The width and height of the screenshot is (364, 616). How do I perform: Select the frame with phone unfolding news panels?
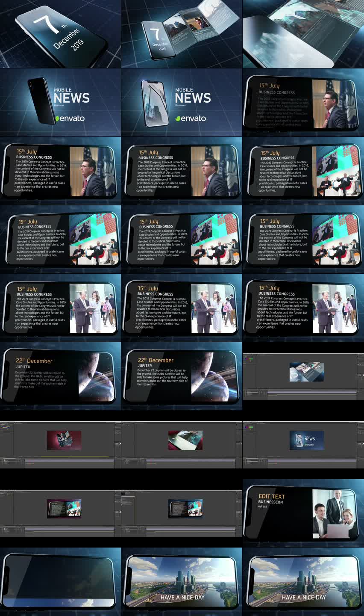coord(182,34)
